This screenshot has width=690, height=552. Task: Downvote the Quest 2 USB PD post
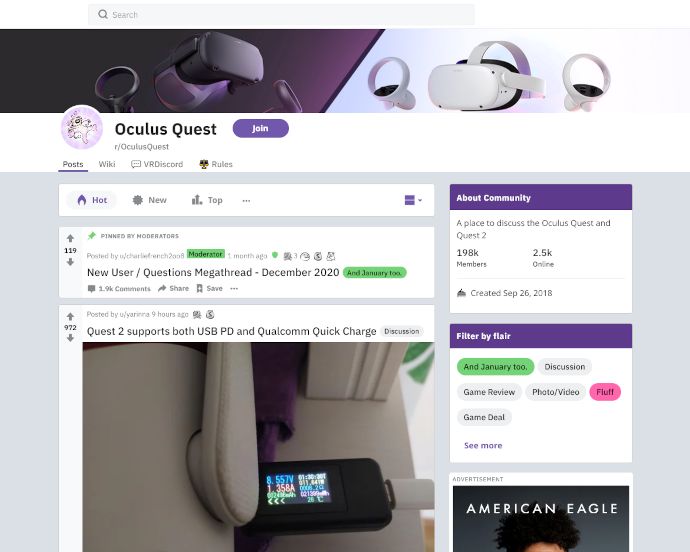tap(70, 338)
